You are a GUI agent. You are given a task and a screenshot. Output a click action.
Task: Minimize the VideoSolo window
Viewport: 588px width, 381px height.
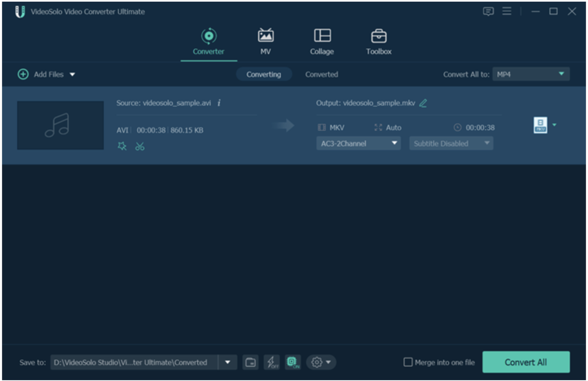536,11
